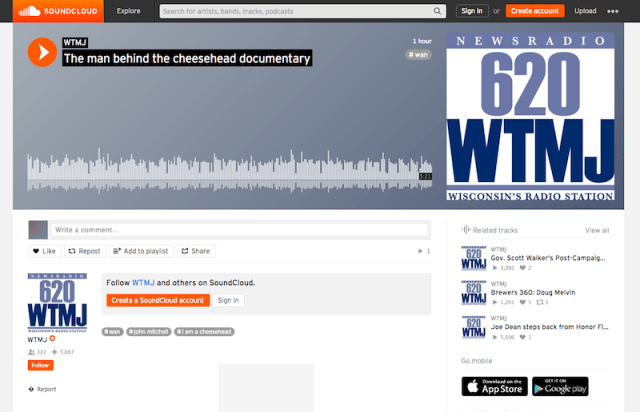This screenshot has height=412, width=640.
Task: Click the magnifying glass search icon
Action: (x=437, y=11)
